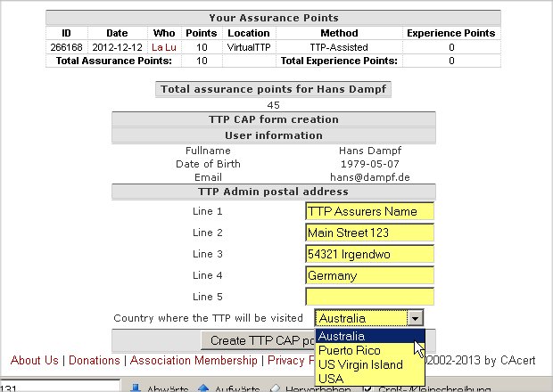
Task: Click the Line 3 postal code field
Action: (x=369, y=254)
